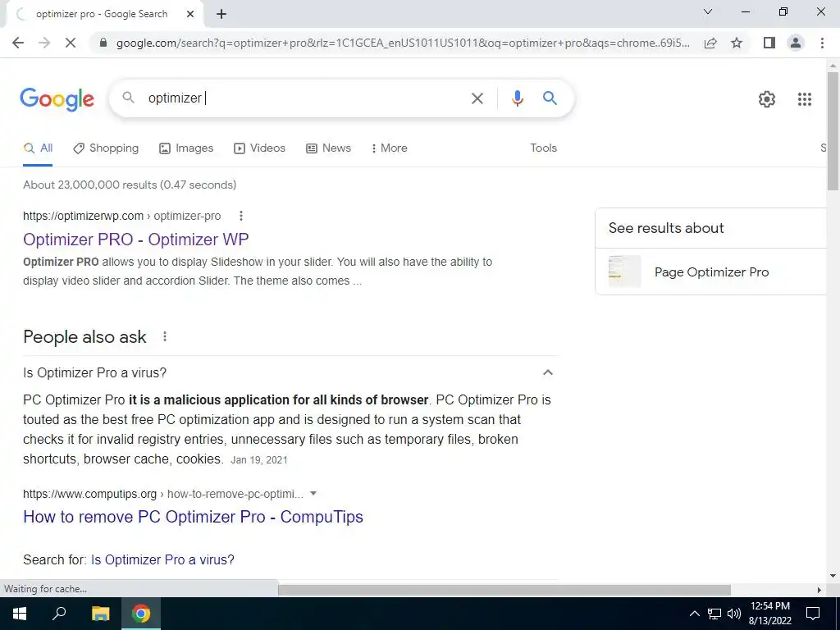Switch to the Videos tab
The width and height of the screenshot is (840, 630).
pyautogui.click(x=260, y=148)
